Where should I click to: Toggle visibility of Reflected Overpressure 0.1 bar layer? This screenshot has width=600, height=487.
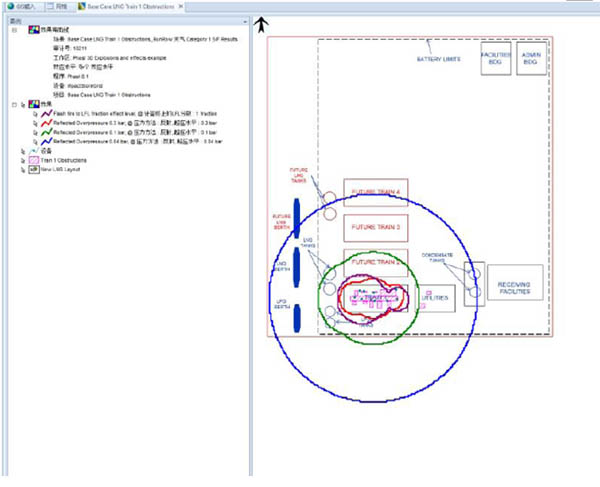coord(34,133)
